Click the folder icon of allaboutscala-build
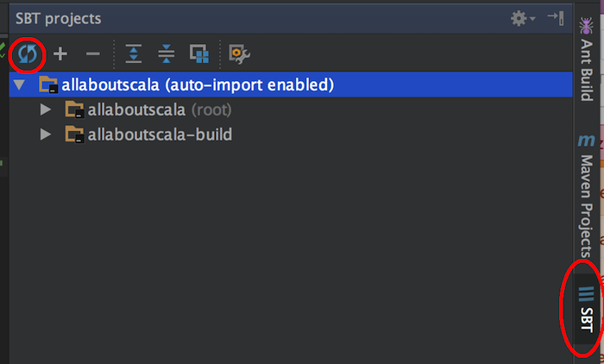This screenshot has width=604, height=364. tap(75, 134)
